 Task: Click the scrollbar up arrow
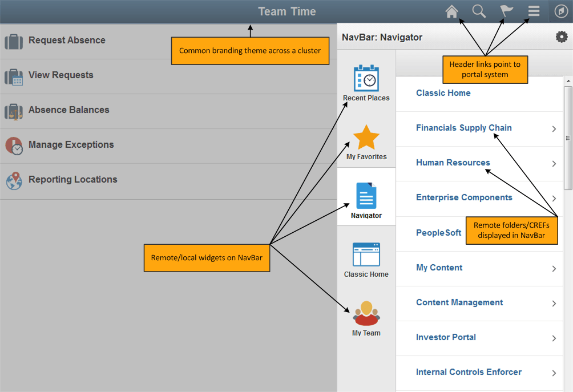(x=568, y=80)
